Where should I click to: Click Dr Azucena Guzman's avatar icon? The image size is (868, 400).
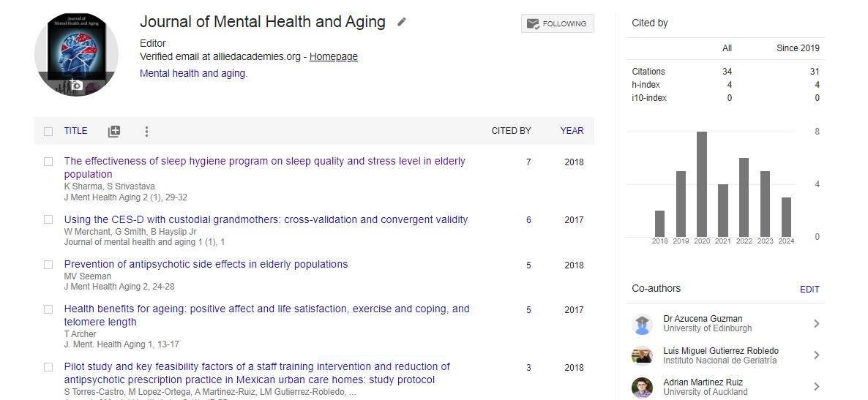642,324
